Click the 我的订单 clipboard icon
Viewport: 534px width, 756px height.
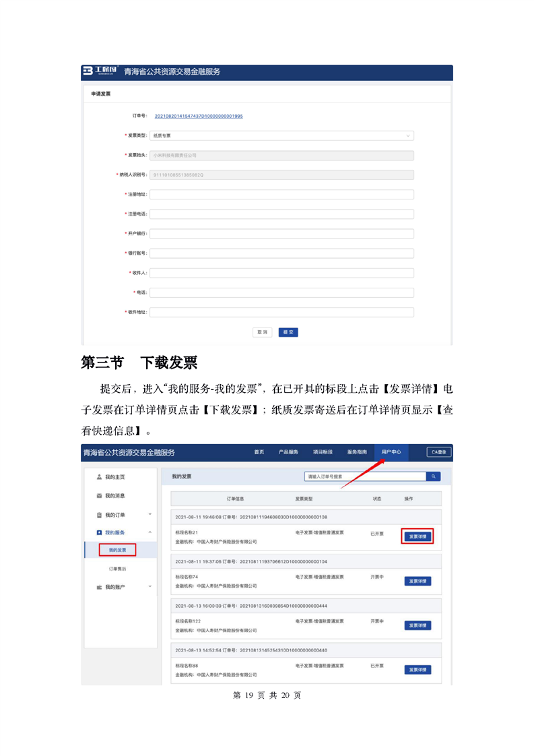click(99, 515)
